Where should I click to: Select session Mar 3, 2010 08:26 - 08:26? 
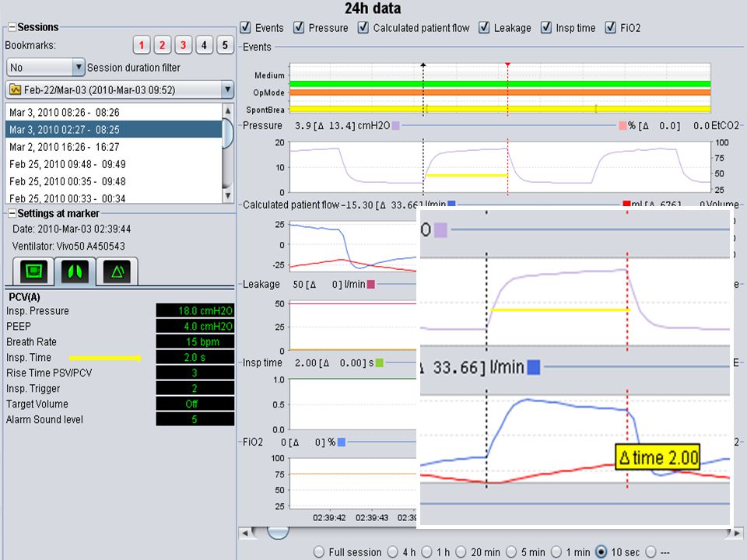point(114,112)
